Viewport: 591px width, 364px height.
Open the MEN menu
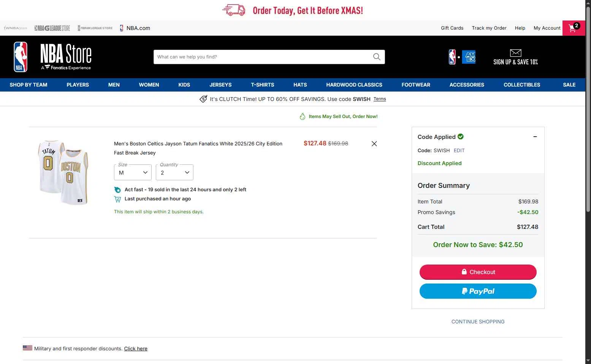(x=114, y=85)
